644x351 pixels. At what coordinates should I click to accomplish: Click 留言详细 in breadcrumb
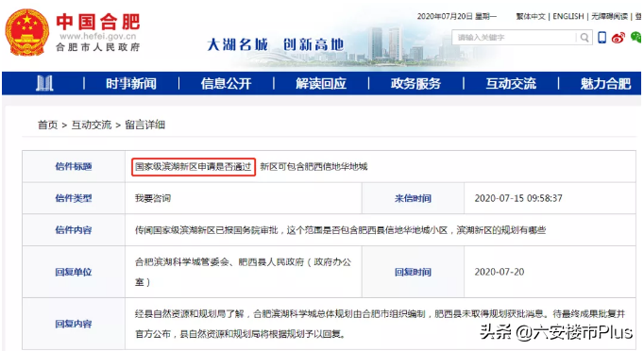[144, 125]
